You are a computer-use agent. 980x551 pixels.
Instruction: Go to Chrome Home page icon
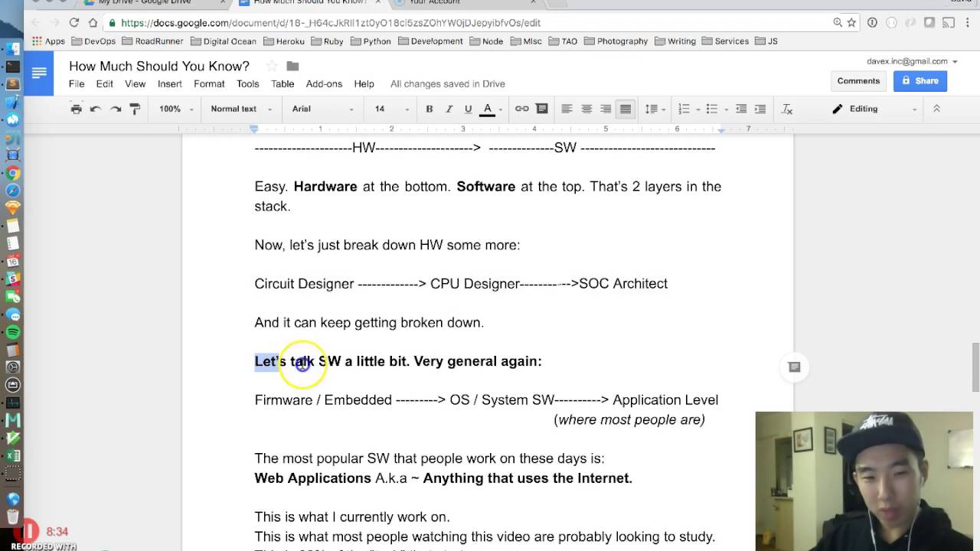93,23
